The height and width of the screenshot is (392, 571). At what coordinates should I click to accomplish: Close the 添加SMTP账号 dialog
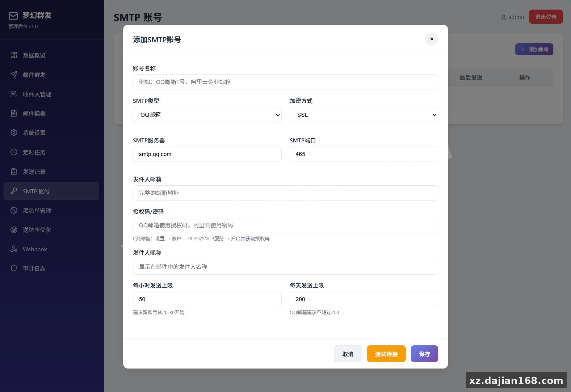(x=432, y=39)
